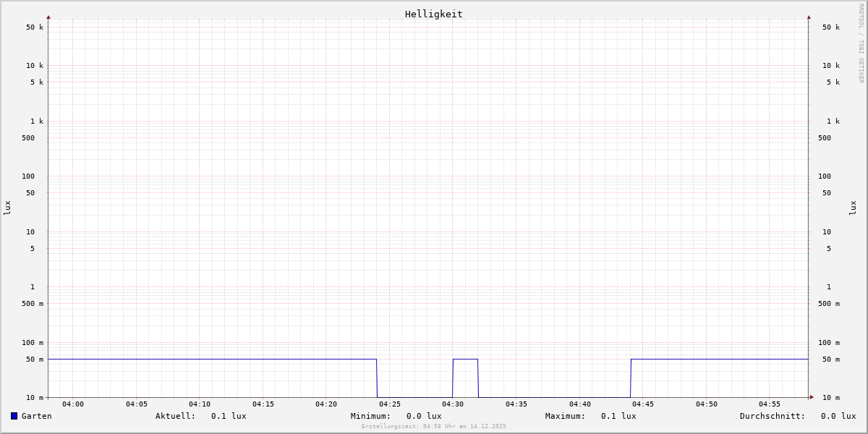Click the 04:50 time axis label

(707, 404)
